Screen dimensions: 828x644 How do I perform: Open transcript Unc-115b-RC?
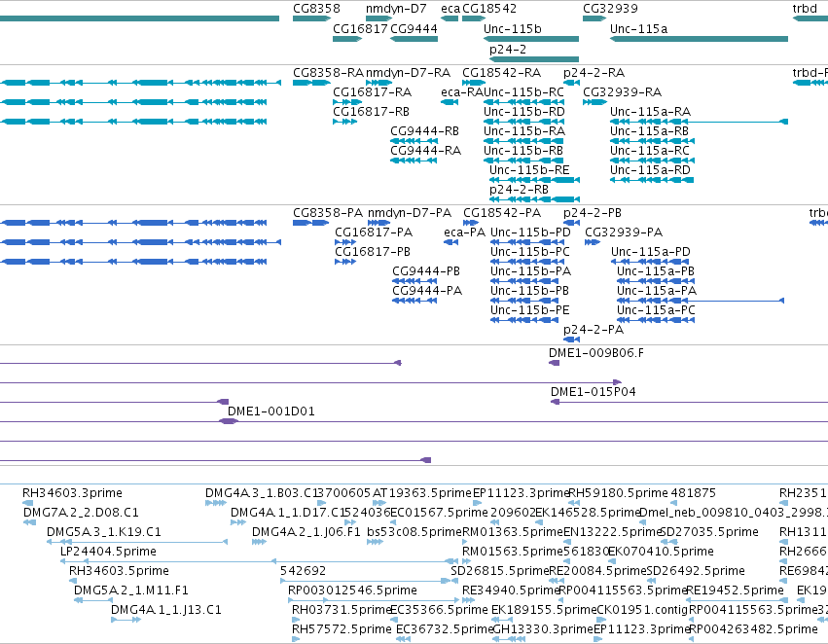coord(523,91)
